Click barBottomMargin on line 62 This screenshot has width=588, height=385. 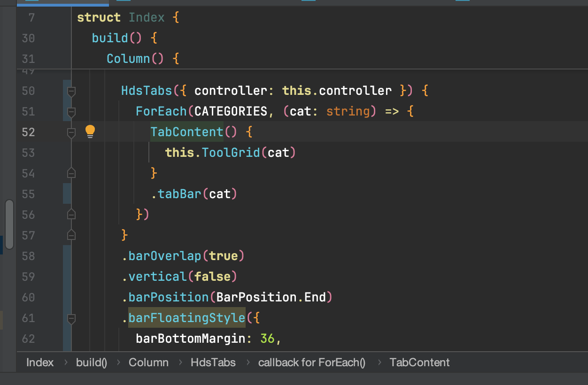coord(191,339)
